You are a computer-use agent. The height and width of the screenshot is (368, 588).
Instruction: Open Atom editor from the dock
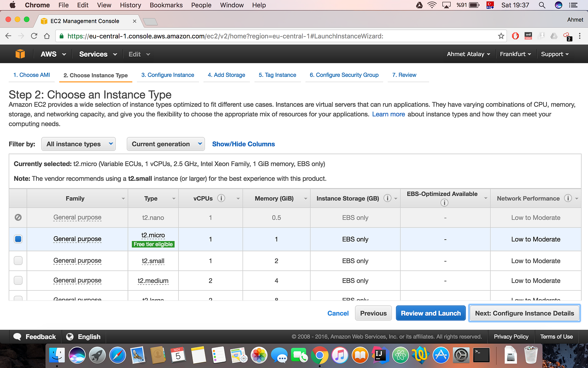click(401, 355)
